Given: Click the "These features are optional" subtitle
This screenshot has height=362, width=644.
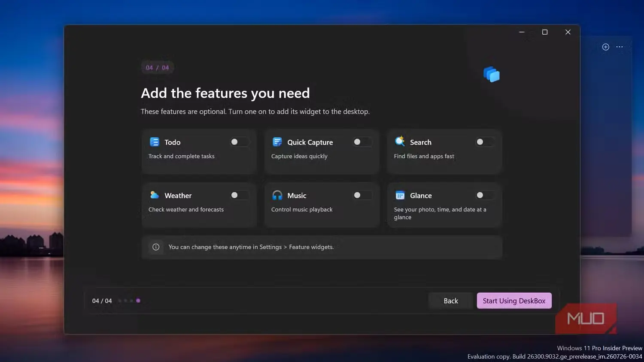Looking at the screenshot, I should coord(255,112).
